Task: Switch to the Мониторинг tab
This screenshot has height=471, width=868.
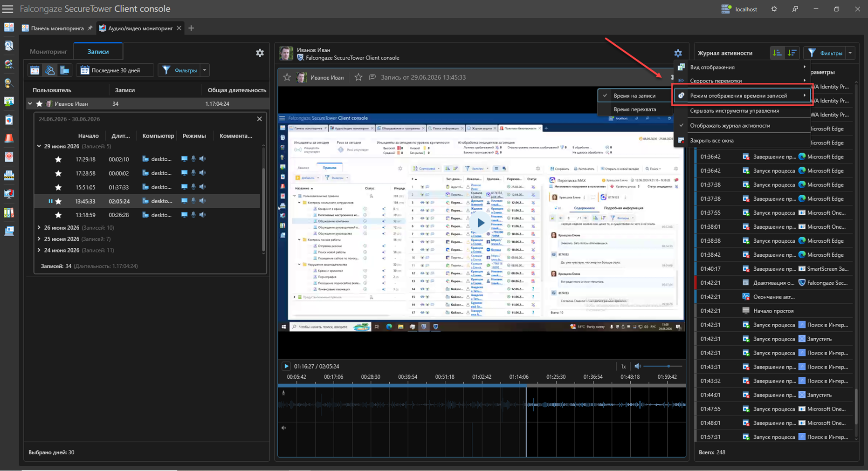Action: pos(48,52)
